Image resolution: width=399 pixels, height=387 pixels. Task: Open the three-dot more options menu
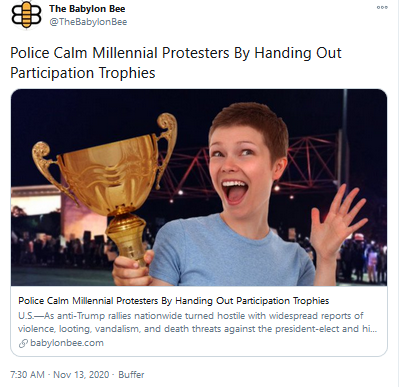[382, 7]
